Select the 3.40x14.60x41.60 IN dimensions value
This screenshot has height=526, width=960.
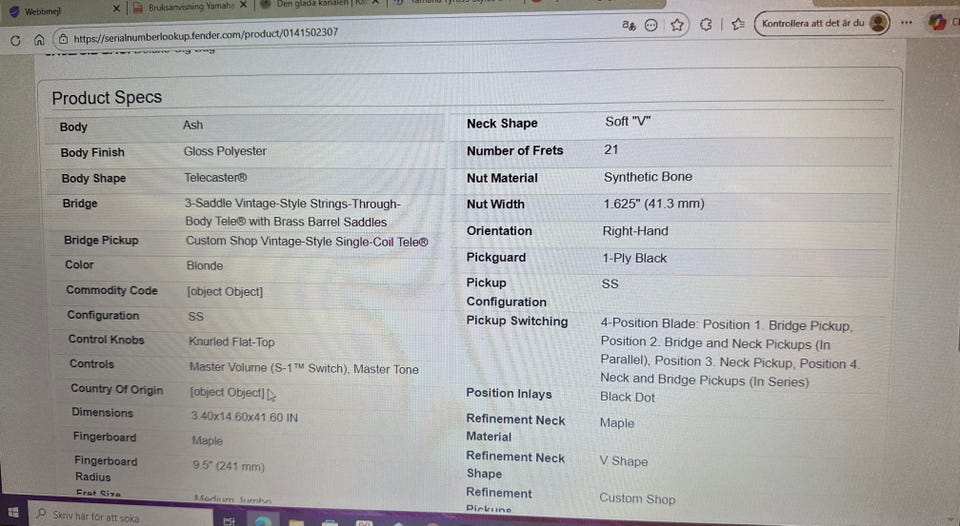pyautogui.click(x=244, y=417)
